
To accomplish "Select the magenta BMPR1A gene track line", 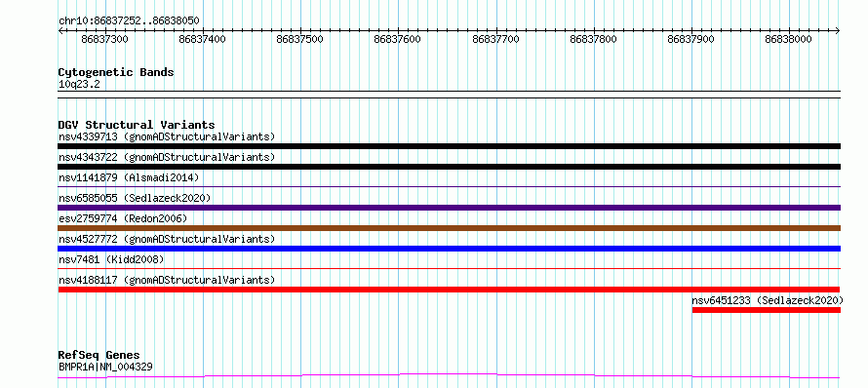I will point(449,376).
